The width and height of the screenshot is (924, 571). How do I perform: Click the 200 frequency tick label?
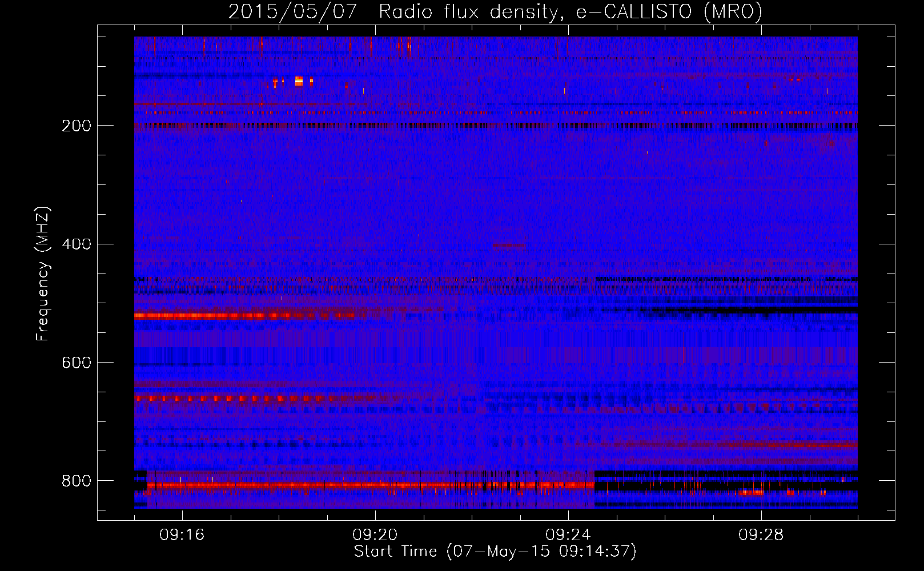tap(77, 126)
